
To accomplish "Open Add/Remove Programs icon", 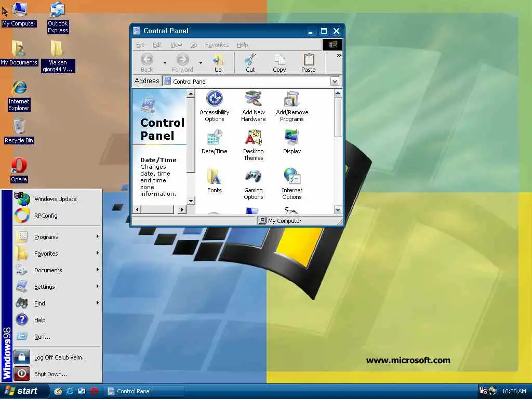I will [x=292, y=106].
